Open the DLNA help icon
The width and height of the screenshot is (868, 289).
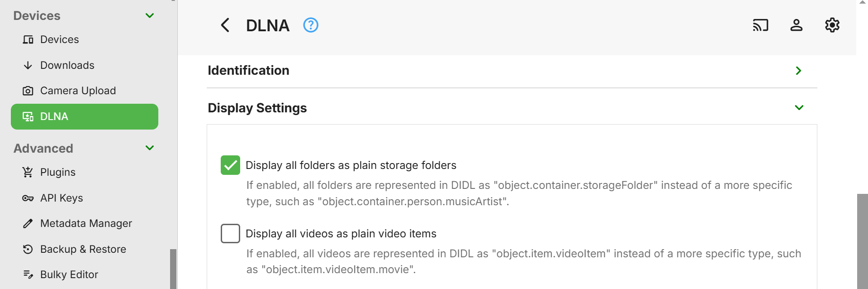(311, 25)
